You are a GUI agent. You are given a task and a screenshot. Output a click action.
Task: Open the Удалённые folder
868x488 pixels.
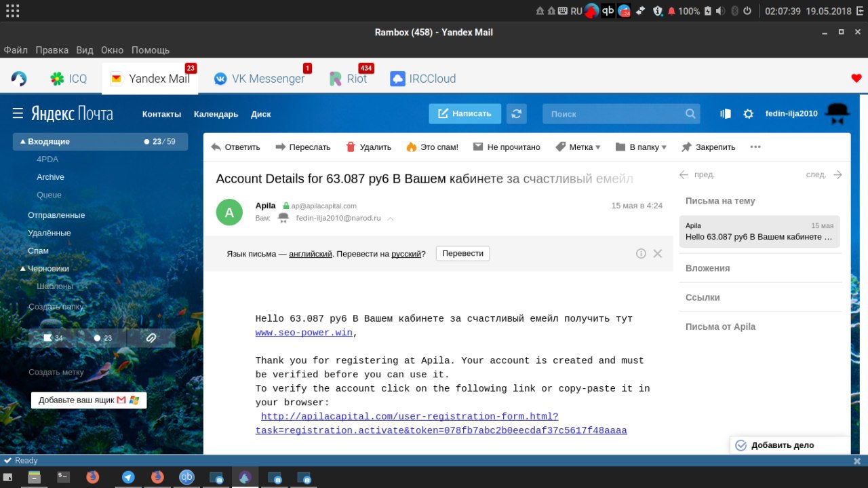point(49,233)
